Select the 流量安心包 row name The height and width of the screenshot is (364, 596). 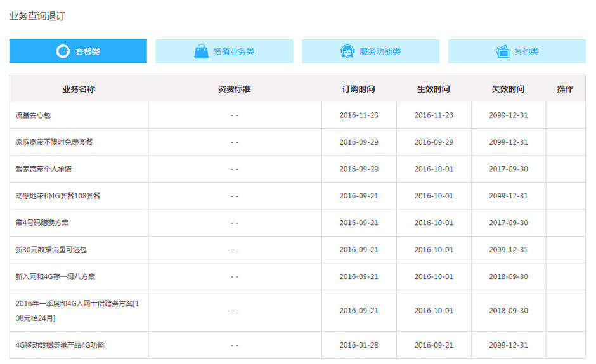(33, 115)
